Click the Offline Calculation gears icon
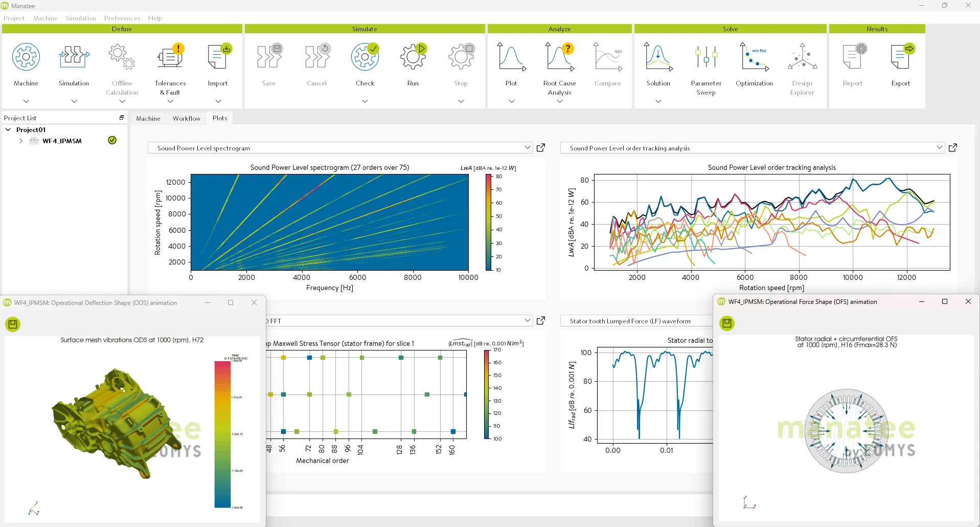 coord(122,57)
